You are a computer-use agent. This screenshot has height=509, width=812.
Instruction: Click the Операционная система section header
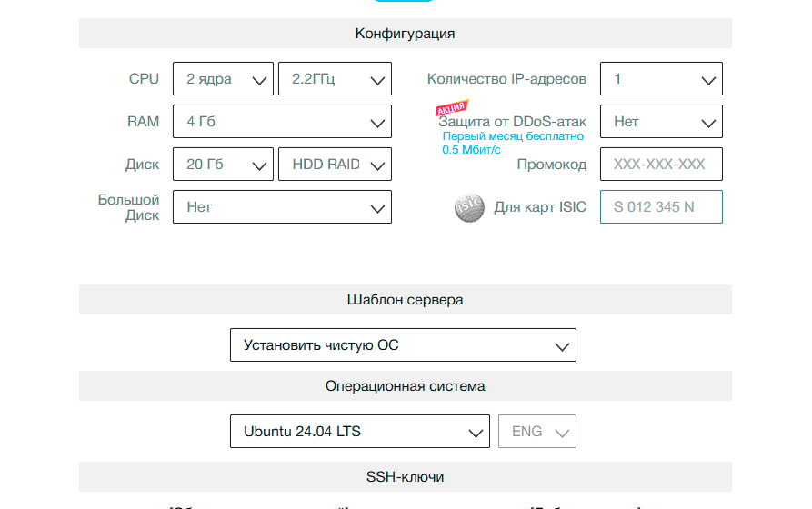[x=405, y=386]
